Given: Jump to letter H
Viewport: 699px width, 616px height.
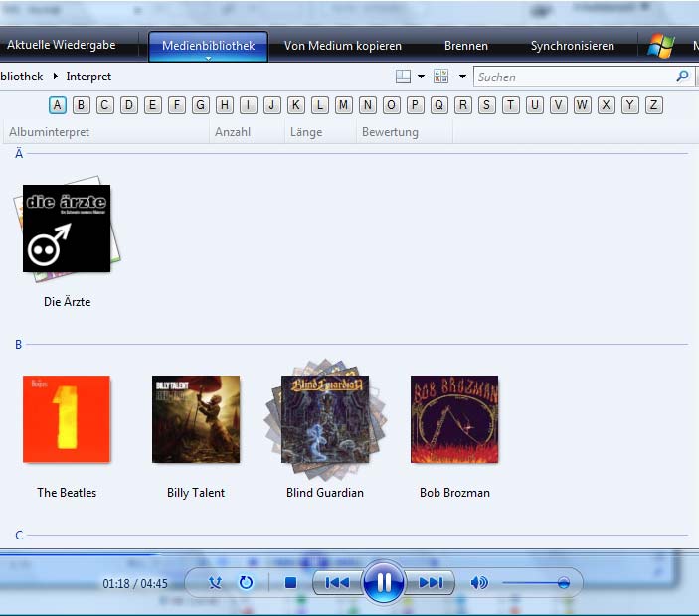Looking at the screenshot, I should [x=225, y=105].
